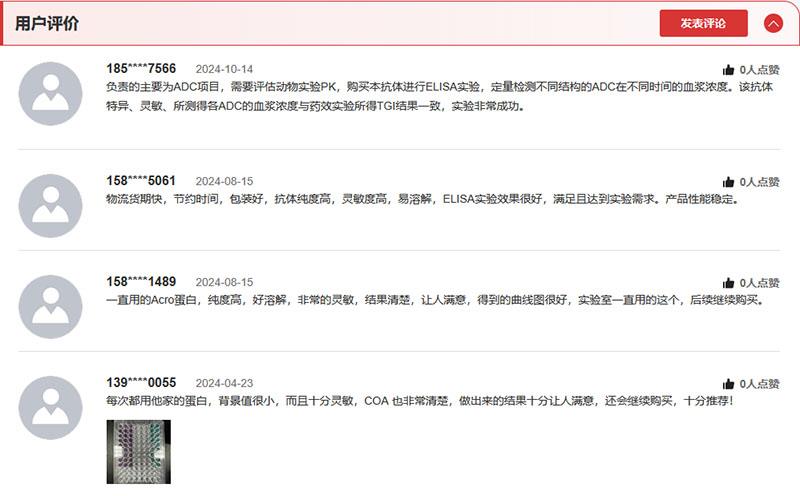Select the username 139****0055

141,383
